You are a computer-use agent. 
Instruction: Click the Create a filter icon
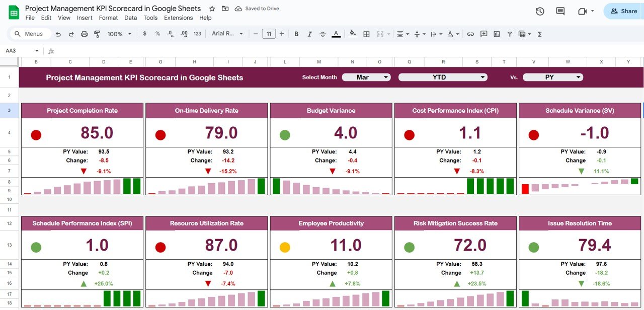pos(510,34)
